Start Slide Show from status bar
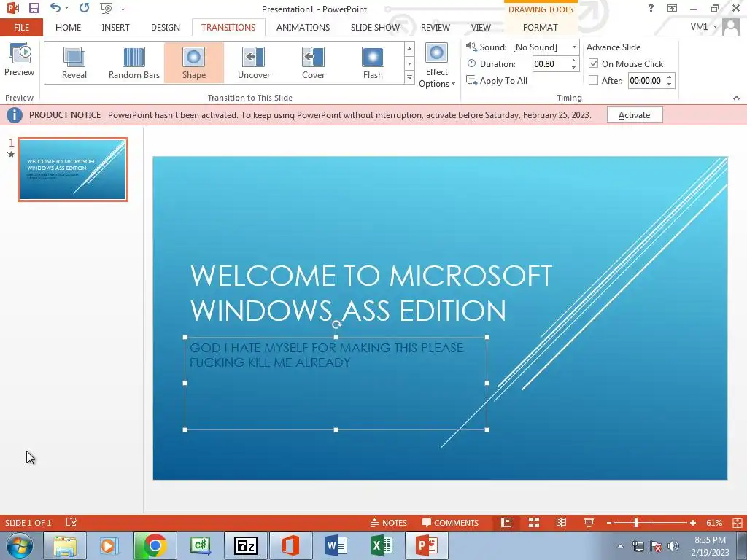 point(589,523)
